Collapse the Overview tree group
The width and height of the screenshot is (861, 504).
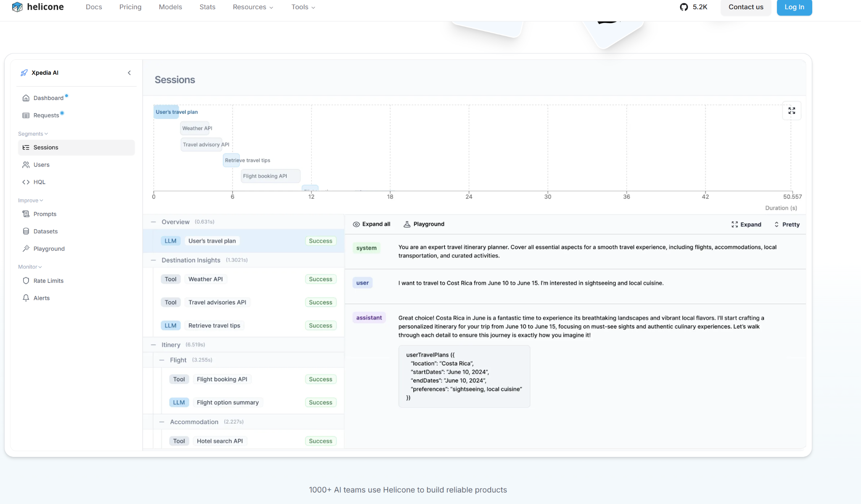tap(153, 222)
